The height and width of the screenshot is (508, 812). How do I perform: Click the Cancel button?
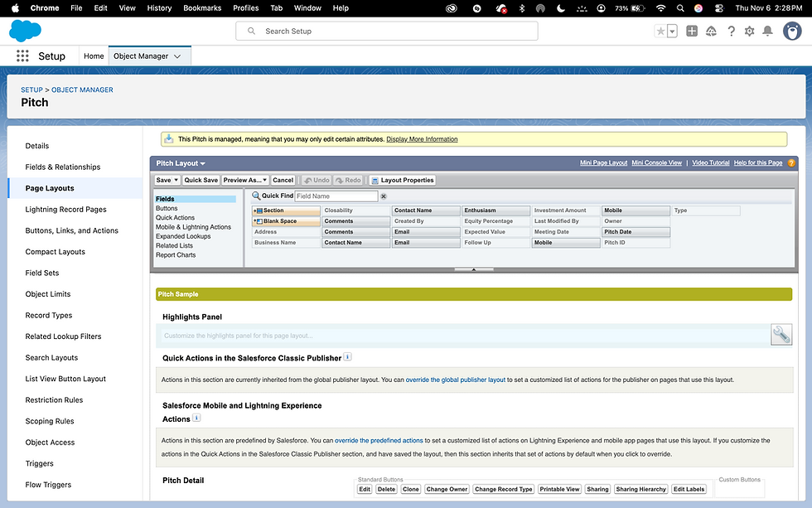[x=283, y=180]
